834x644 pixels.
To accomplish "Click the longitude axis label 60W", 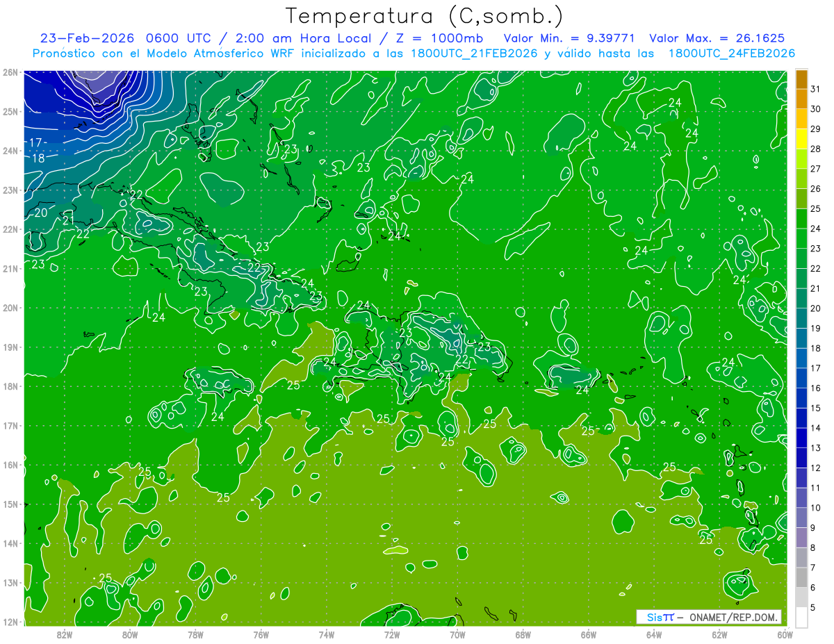I will pos(785,634).
